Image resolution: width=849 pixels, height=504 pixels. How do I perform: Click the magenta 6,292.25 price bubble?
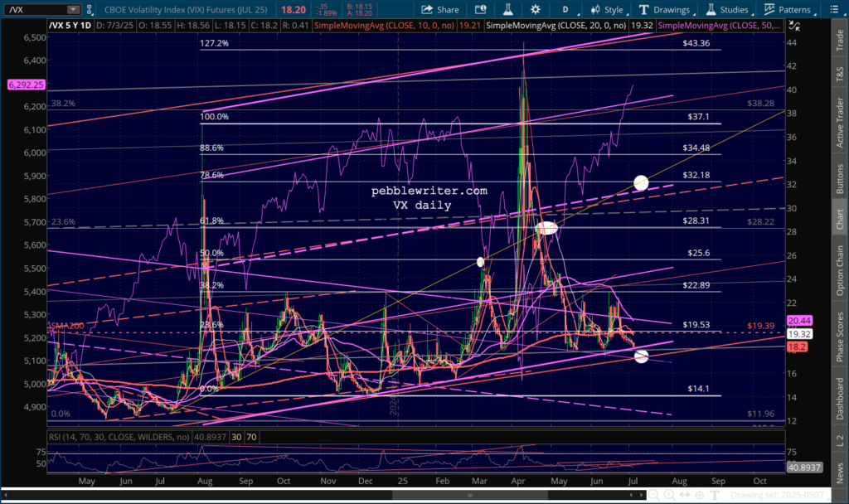coord(26,85)
